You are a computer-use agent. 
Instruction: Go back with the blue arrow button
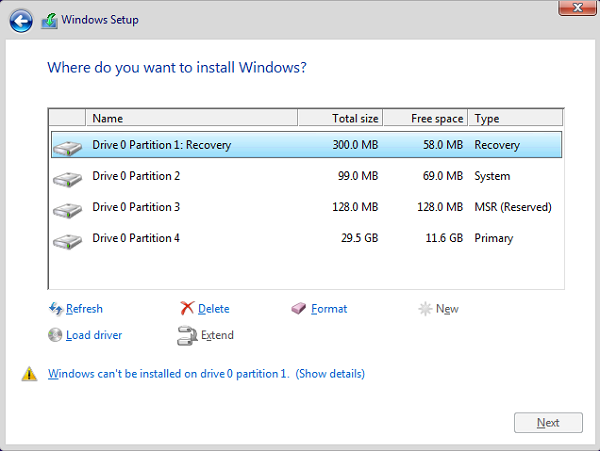(21, 21)
